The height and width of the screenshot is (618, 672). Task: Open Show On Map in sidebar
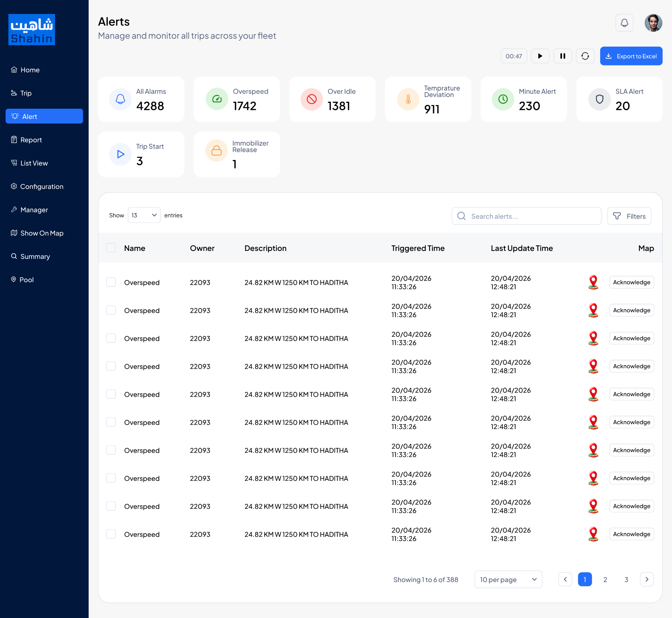point(44,233)
